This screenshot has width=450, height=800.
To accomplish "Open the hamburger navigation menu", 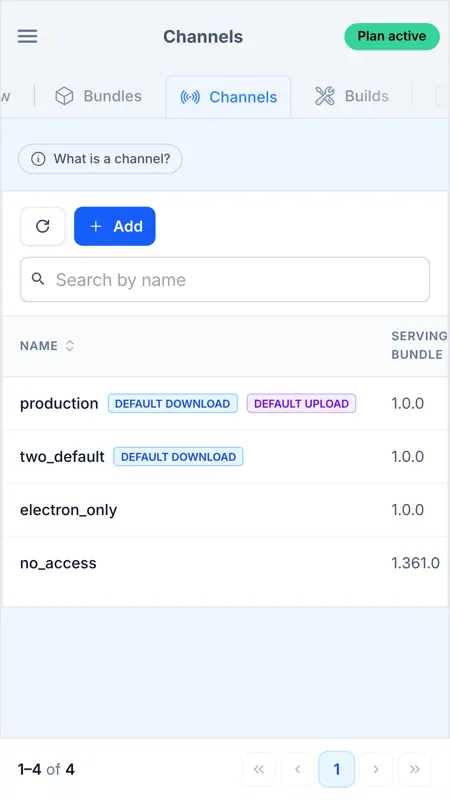I will coord(28,36).
